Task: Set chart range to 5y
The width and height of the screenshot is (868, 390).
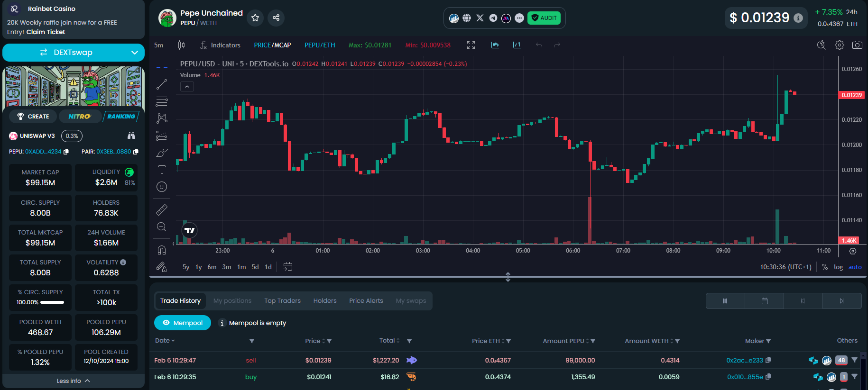Action: [186, 267]
